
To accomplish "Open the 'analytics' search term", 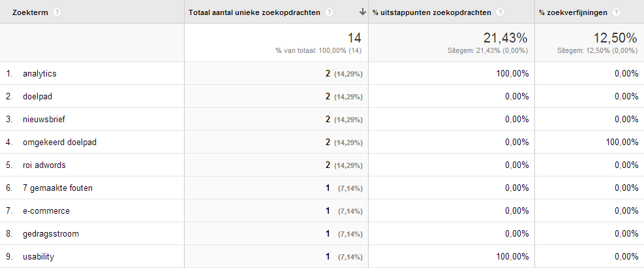I will 40,74.
